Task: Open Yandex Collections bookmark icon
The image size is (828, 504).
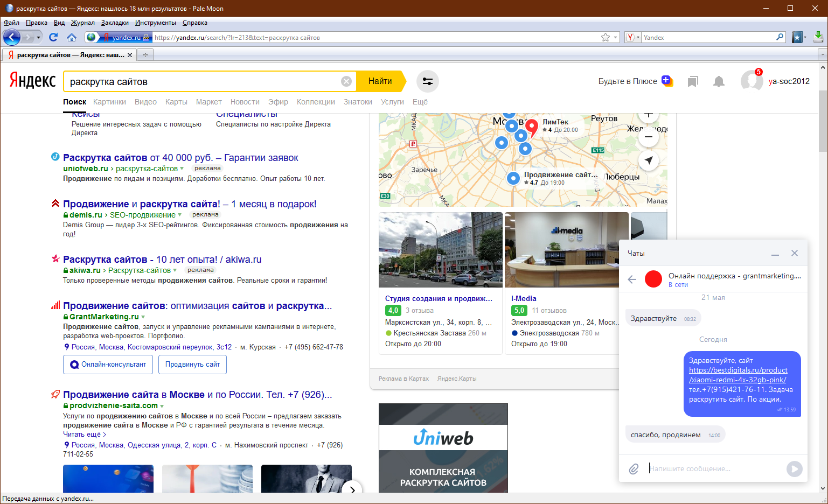Action: [x=693, y=81]
